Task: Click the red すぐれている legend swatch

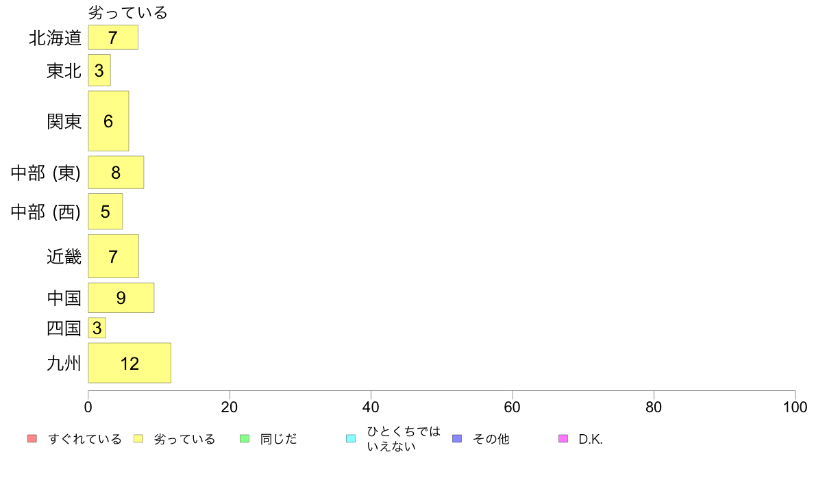Action: tap(32, 438)
